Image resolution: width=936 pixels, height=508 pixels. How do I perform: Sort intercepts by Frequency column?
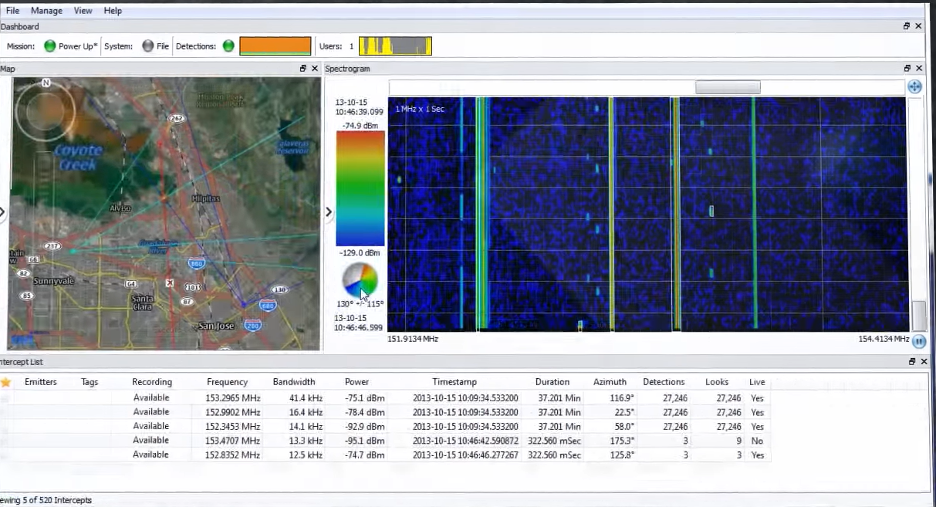(x=227, y=382)
